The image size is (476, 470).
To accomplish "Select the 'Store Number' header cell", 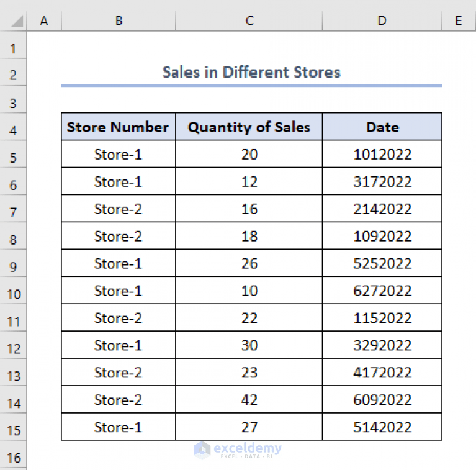I will 119,127.
